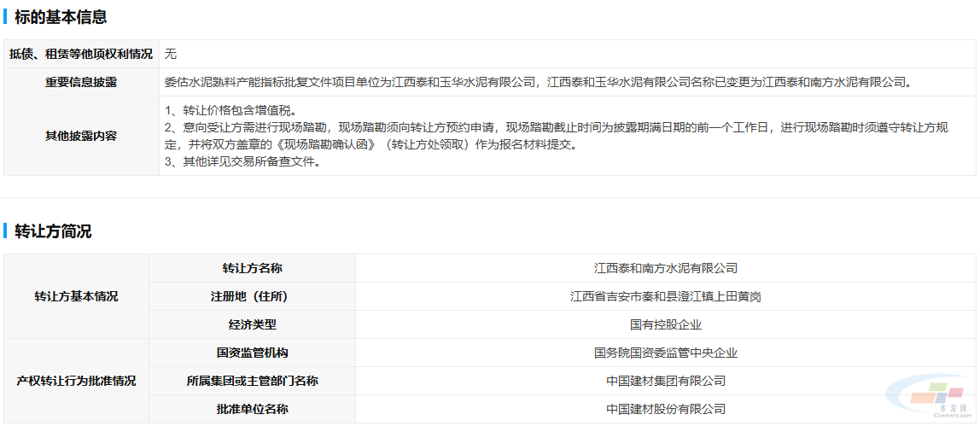Click the 国务院国资委监管中央企业 value
The image size is (980, 426).
coord(666,353)
